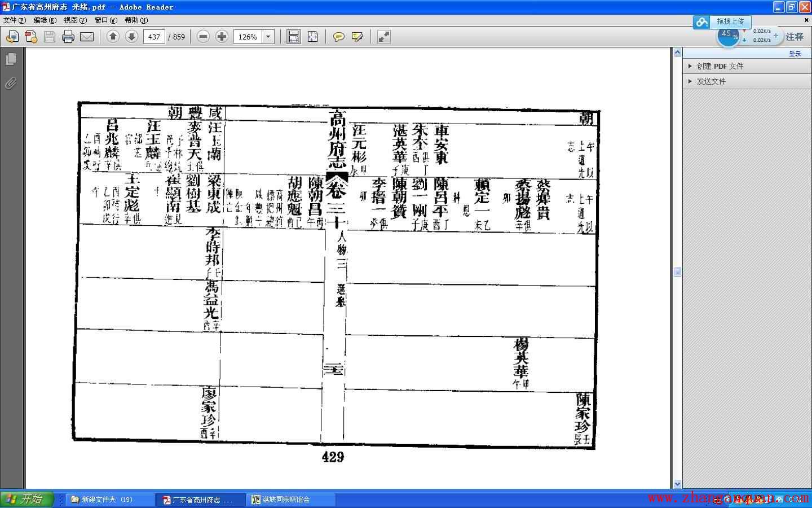Zoom out with the minus button

click(x=204, y=37)
